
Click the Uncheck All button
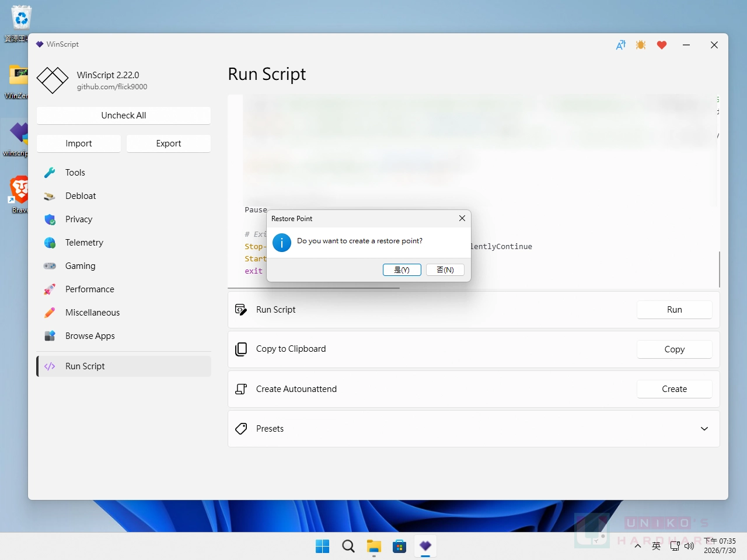pos(124,116)
